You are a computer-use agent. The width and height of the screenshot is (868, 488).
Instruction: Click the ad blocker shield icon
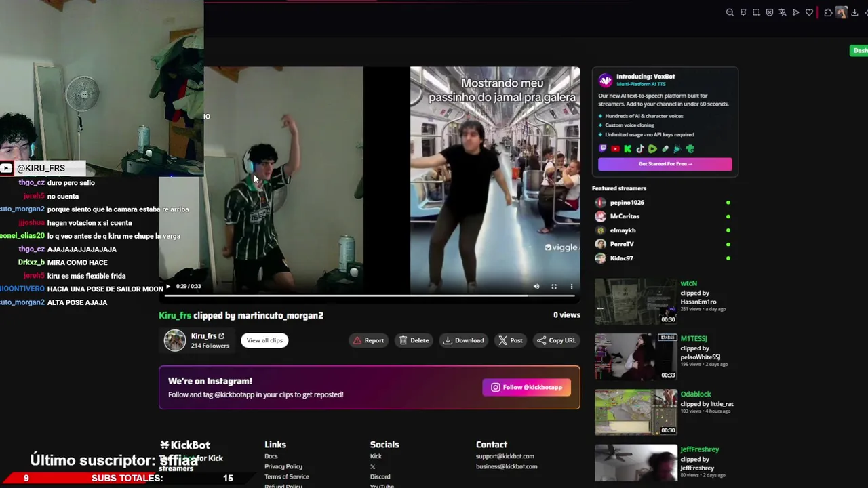(x=770, y=12)
